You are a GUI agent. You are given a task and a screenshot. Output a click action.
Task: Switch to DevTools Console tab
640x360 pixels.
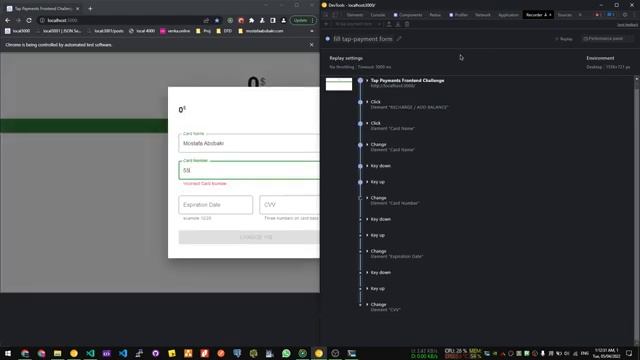coord(378,15)
